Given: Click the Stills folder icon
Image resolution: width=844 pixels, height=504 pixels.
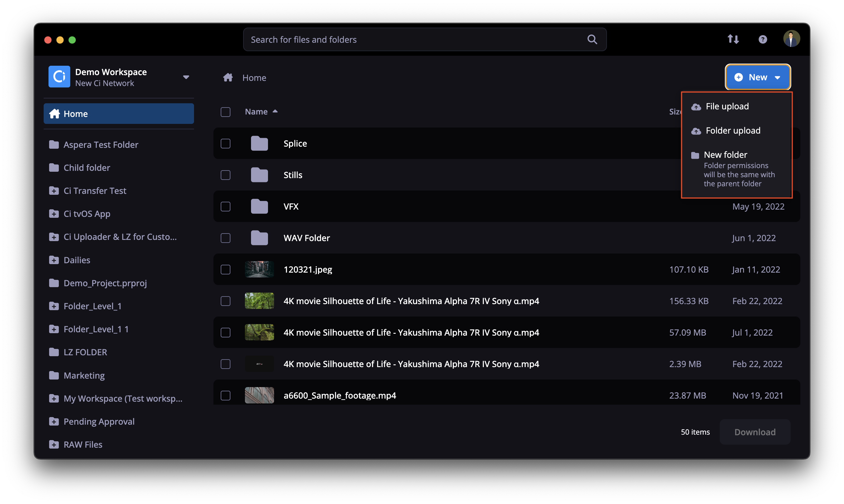Looking at the screenshot, I should [259, 175].
